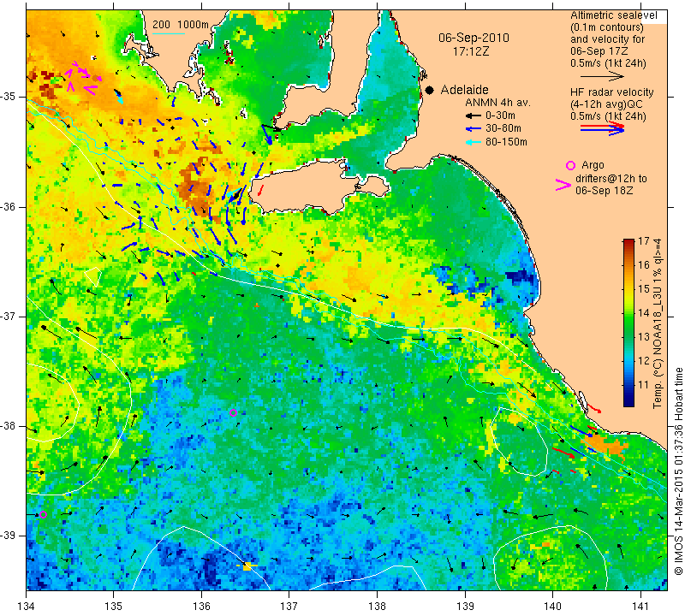Click the Argo float circle near 134.2, -38.8
The width and height of the screenshot is (685, 616).
point(43,515)
